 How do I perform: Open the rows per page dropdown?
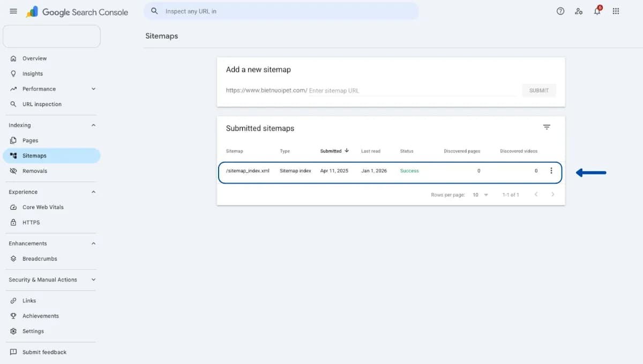pos(481,195)
